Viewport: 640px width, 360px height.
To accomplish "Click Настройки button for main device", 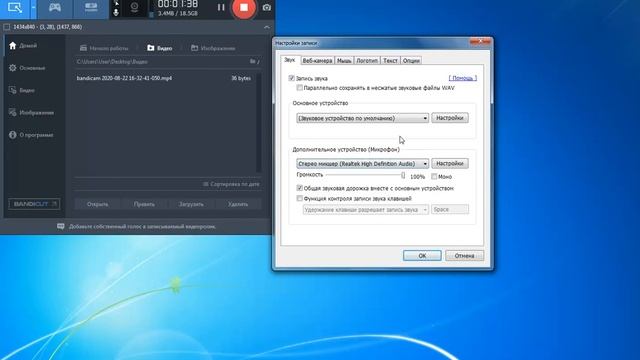I will coord(450,118).
